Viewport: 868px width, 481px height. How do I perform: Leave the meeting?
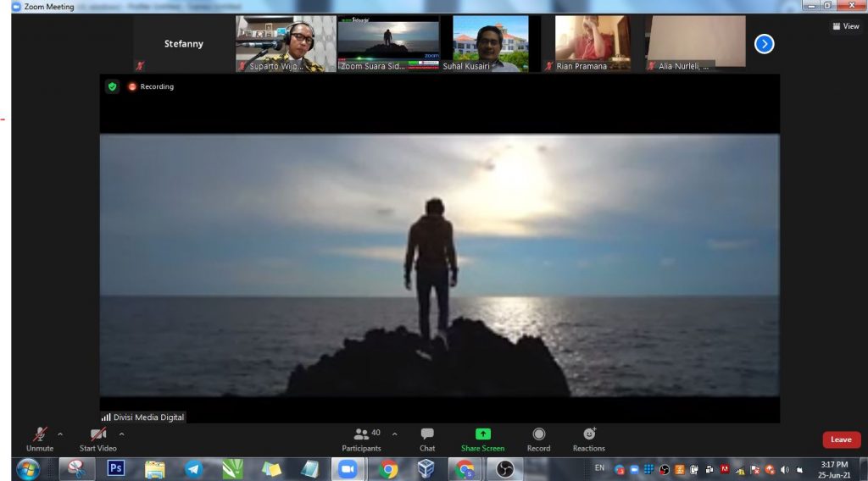[841, 440]
